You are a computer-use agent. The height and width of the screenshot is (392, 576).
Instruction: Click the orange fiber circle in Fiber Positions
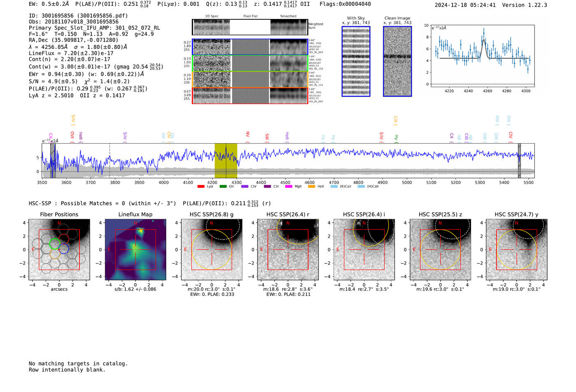(x=55, y=253)
